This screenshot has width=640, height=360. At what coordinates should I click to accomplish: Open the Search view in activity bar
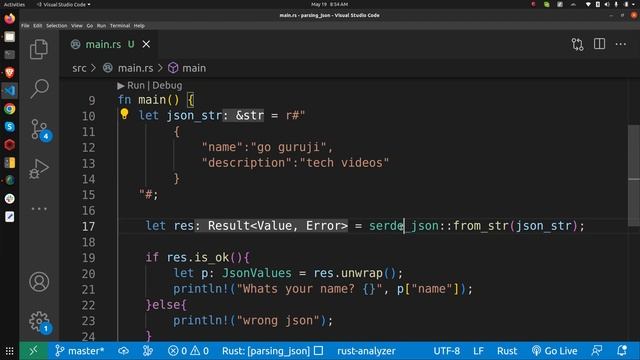click(x=39, y=89)
